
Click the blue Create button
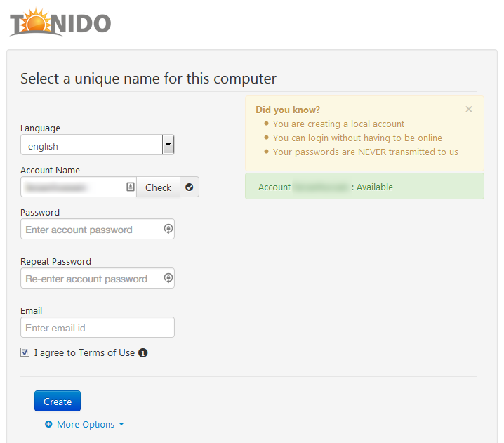point(58,401)
